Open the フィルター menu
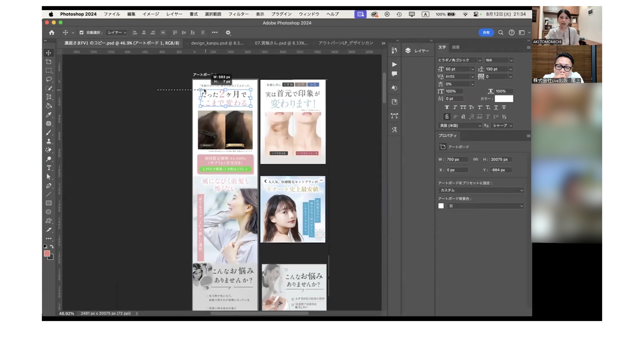 point(238,14)
